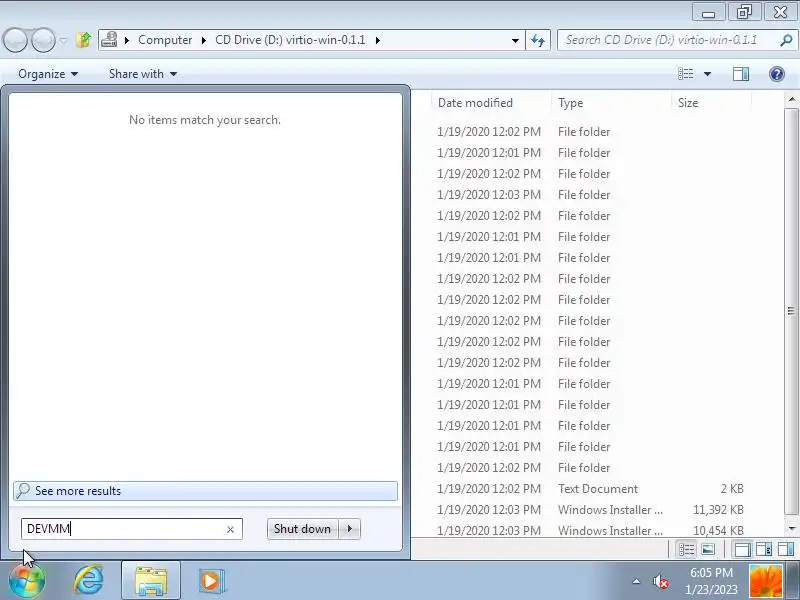Open the clock showing 6:05 PM
800x600 pixels.
pos(711,573)
